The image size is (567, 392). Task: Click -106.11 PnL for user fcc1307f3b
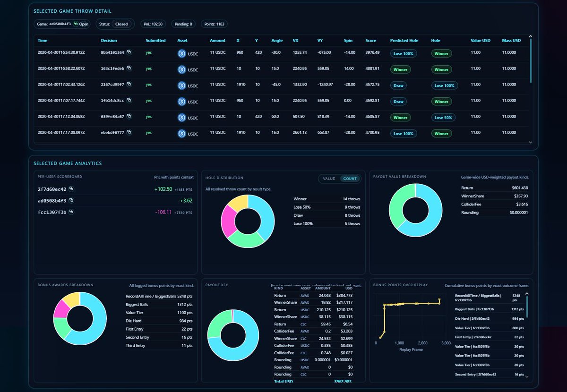(163, 213)
